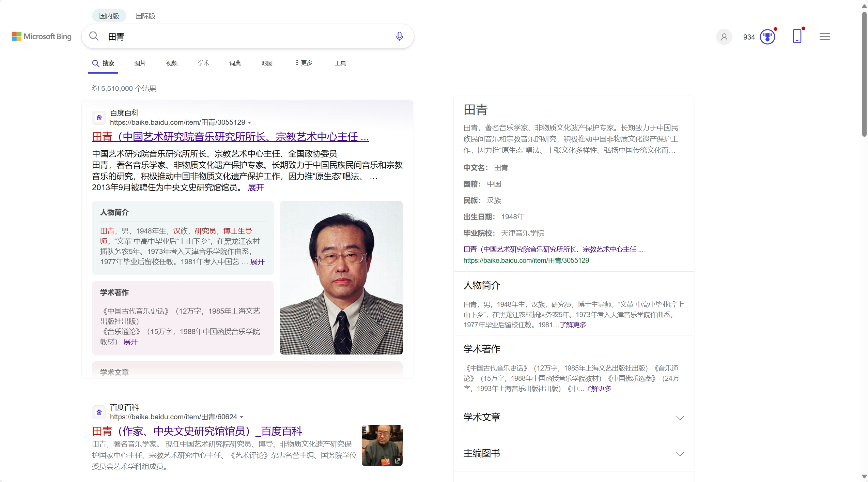This screenshot has width=868, height=482.
Task: Click the 汉族 red link in 人物简介 card
Action: pos(181,231)
